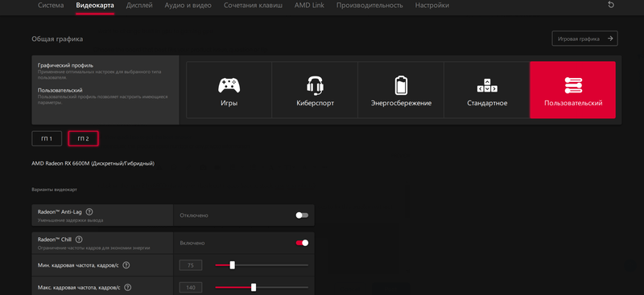The image size is (644, 295).
Task: Open the Производительность tab
Action: pyautogui.click(x=369, y=6)
